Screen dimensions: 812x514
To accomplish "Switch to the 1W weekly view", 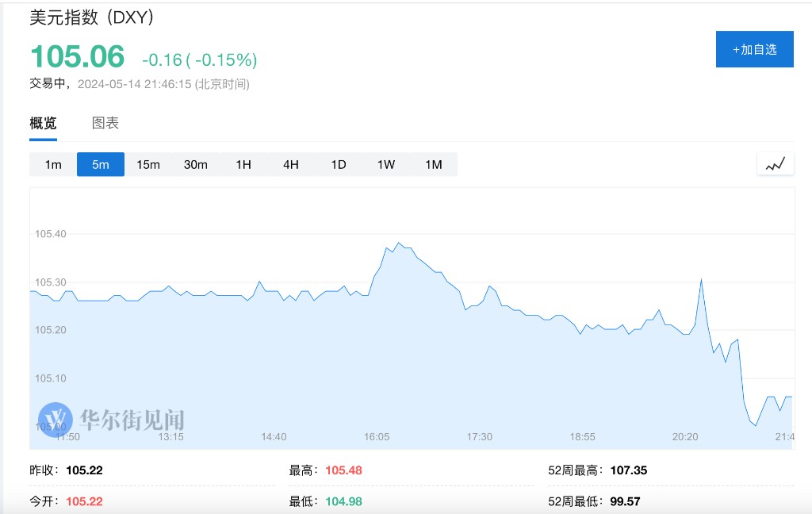I will tap(386, 164).
